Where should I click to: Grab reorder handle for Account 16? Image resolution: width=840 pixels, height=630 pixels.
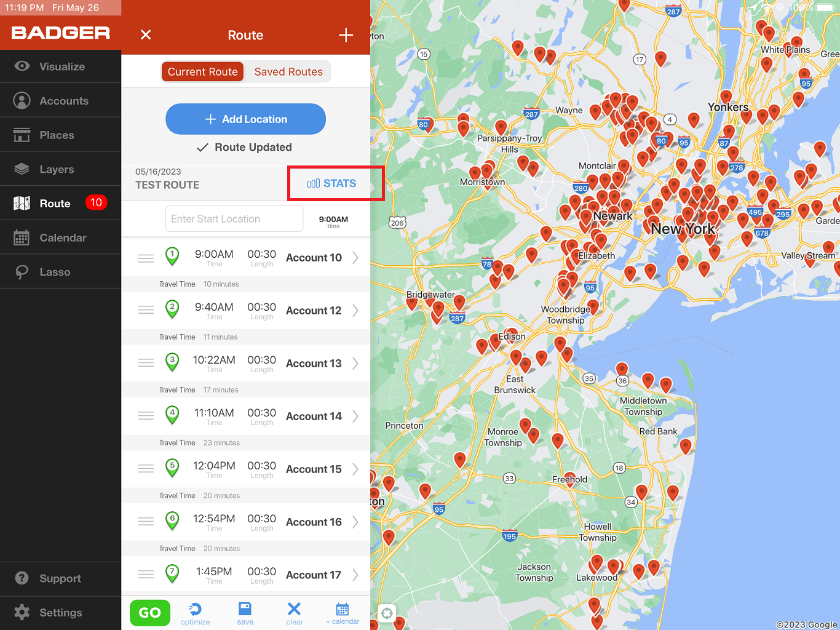pyautogui.click(x=146, y=522)
